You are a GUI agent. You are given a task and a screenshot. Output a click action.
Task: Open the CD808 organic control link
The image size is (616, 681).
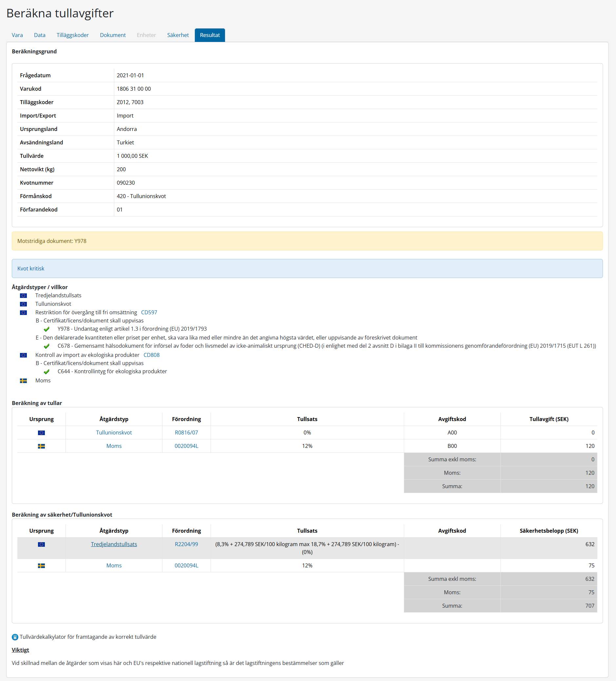point(151,355)
